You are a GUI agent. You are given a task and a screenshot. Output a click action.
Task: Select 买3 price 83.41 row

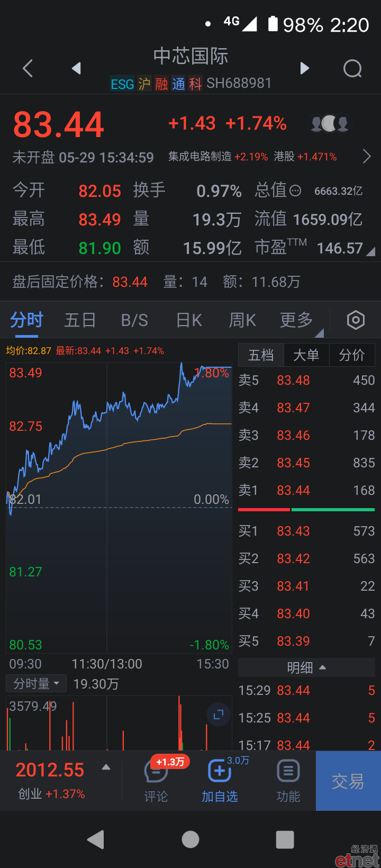[x=306, y=586]
